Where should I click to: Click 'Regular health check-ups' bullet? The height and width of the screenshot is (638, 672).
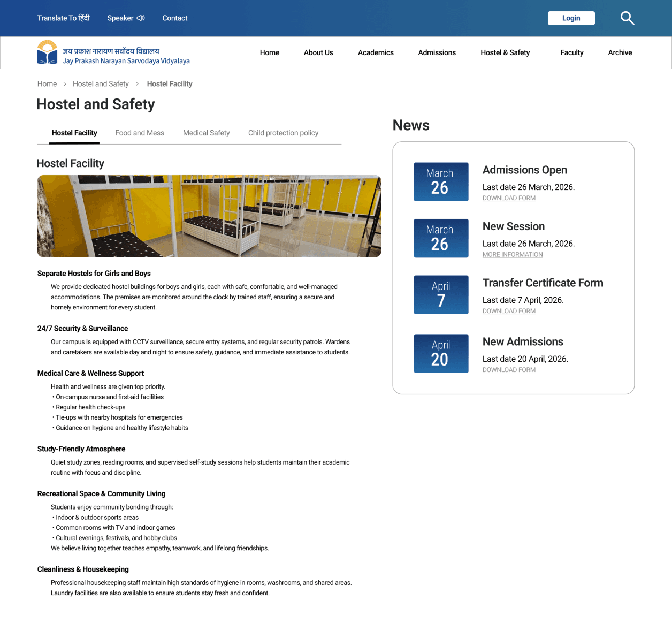click(x=89, y=407)
